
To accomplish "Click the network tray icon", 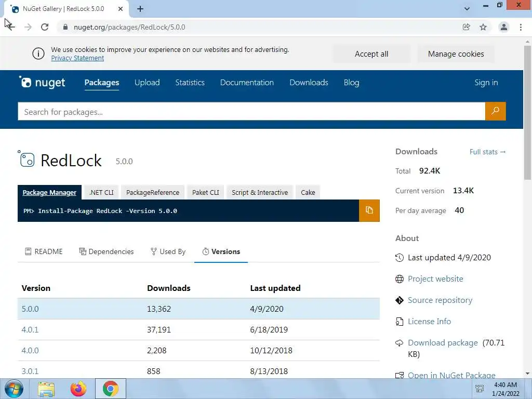I will tap(480, 389).
